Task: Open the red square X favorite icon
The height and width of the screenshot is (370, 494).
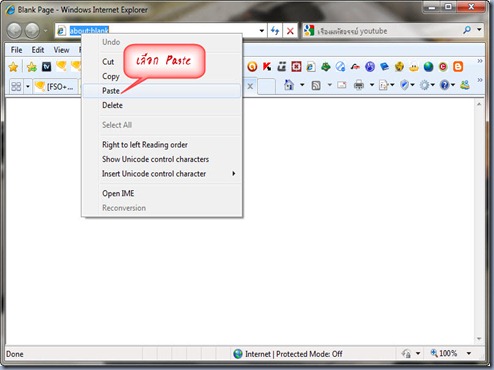Action: pyautogui.click(x=296, y=67)
